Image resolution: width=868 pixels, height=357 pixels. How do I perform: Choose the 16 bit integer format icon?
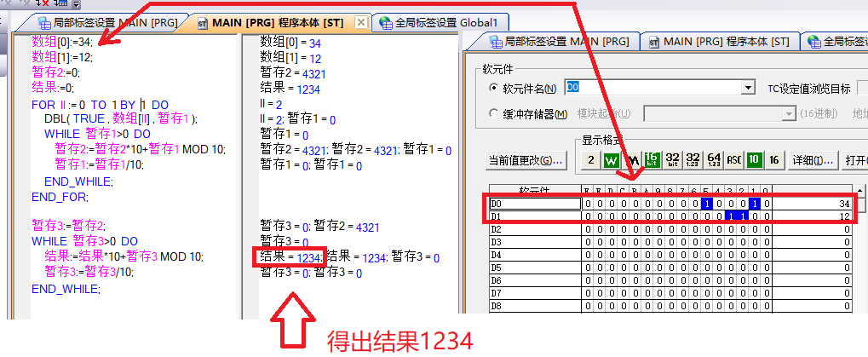click(x=652, y=160)
